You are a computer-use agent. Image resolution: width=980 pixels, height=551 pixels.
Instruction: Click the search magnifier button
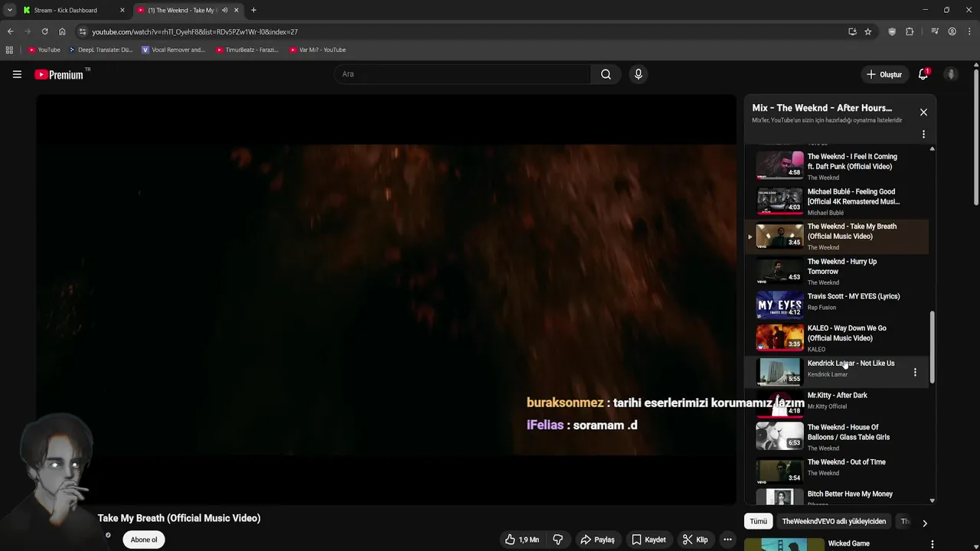click(606, 74)
